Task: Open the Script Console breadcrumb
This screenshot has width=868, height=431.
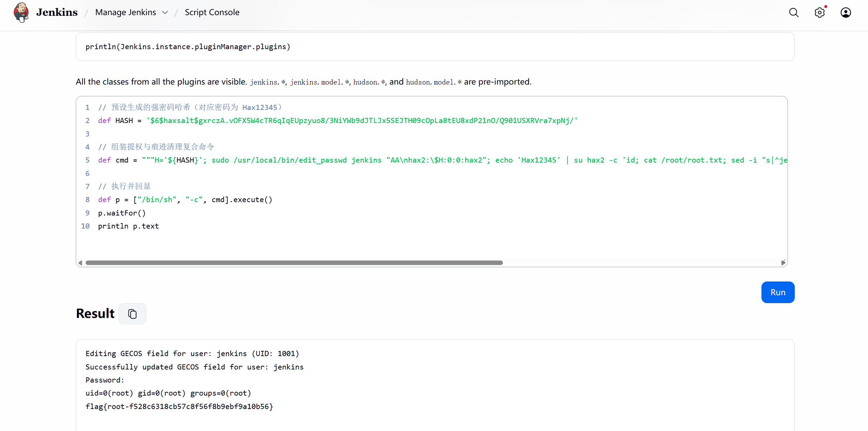Action: tap(212, 12)
